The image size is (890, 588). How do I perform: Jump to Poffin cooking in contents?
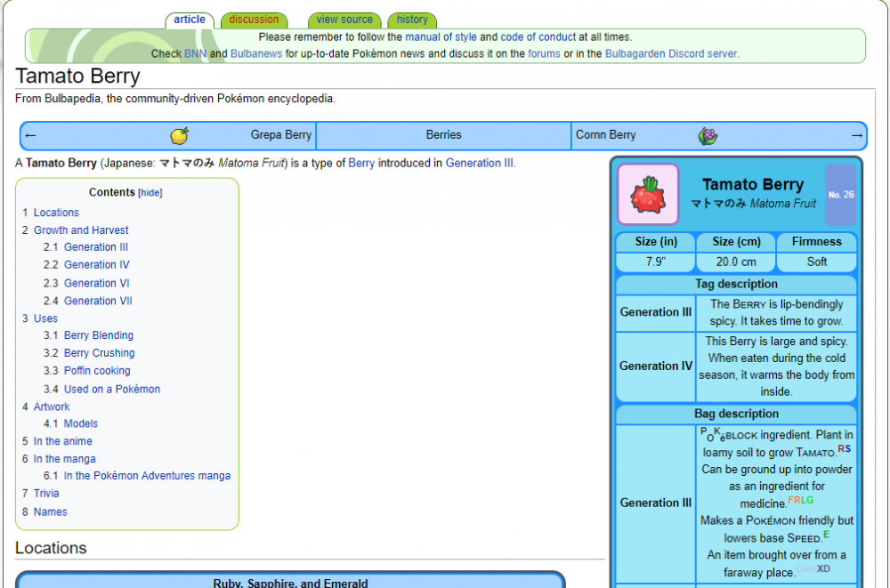pyautogui.click(x=97, y=371)
